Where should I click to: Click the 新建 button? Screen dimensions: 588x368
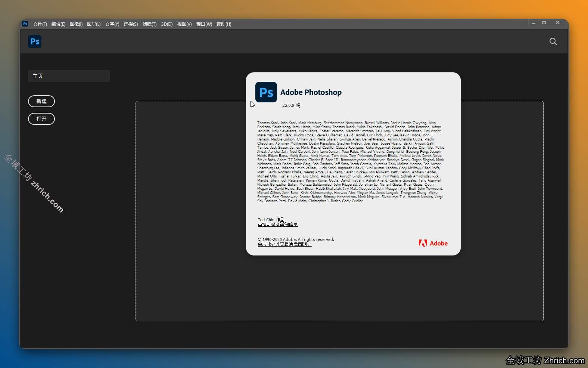[41, 101]
